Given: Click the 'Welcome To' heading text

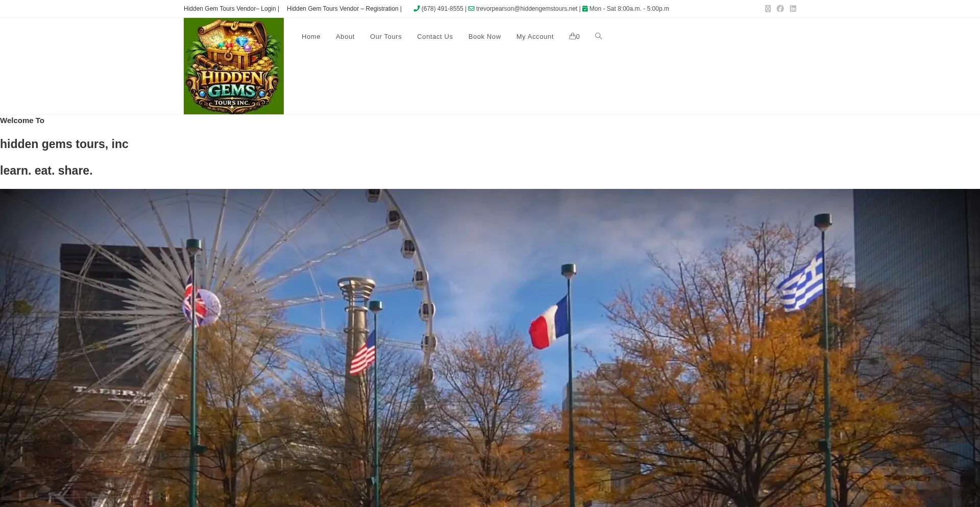Looking at the screenshot, I should 22,120.
